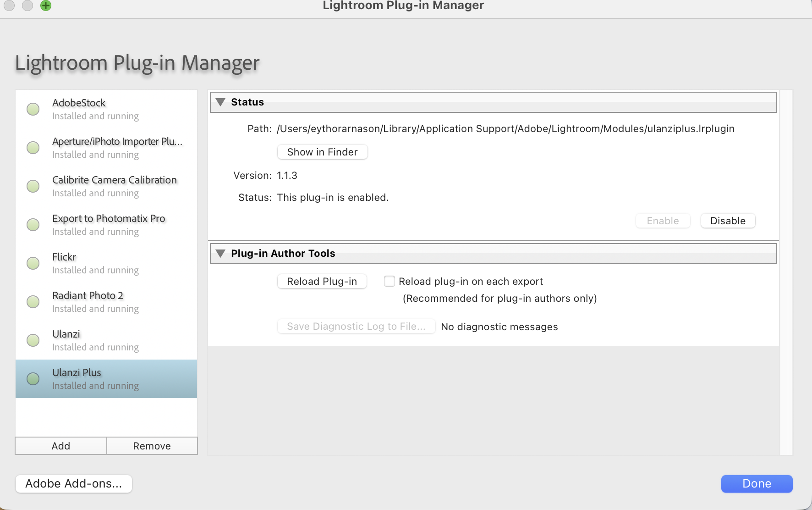812x510 pixels.
Task: Toggle Reload plug-in on each export checkbox
Action: coord(390,281)
